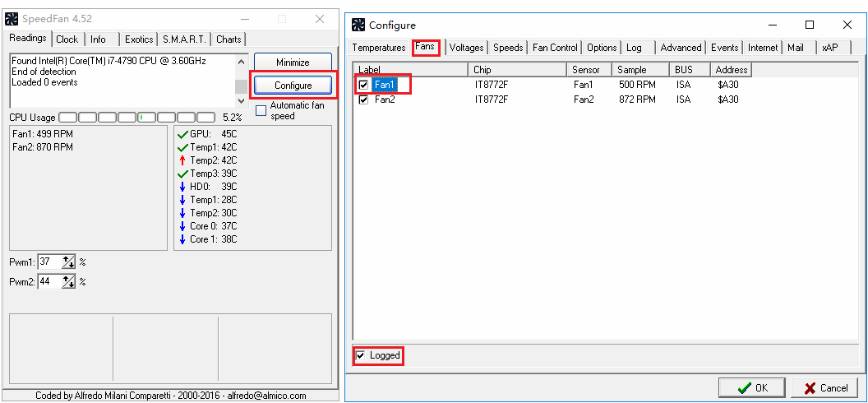
Task: Click the blue down arrow beside HD0
Action: pos(182,188)
